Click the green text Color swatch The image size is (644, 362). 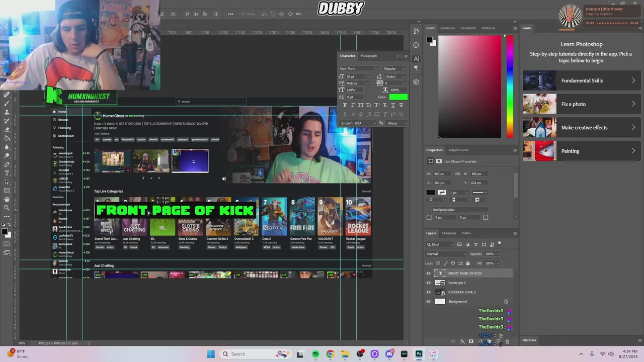click(x=398, y=97)
